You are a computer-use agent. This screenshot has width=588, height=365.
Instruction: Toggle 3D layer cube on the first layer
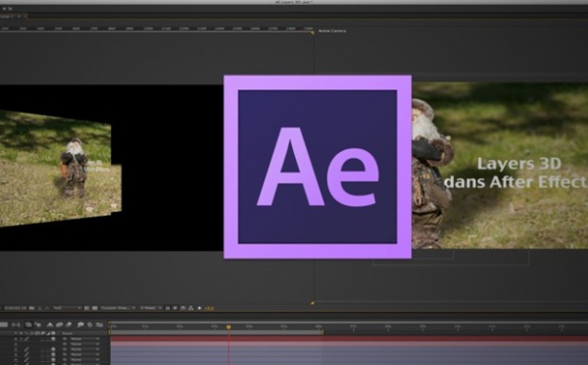pos(53,339)
